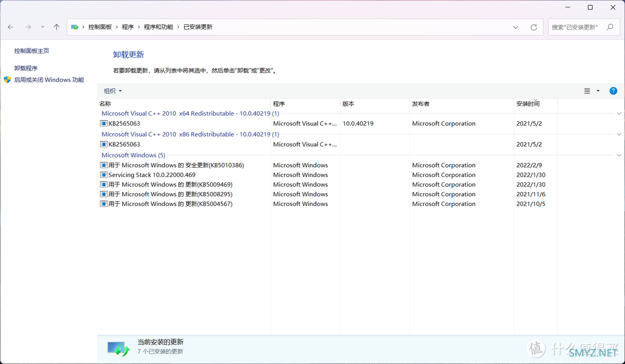Image resolution: width=625 pixels, height=364 pixels.
Task: Click the 当前安装的更新 details pane icon
Action: coord(119,349)
